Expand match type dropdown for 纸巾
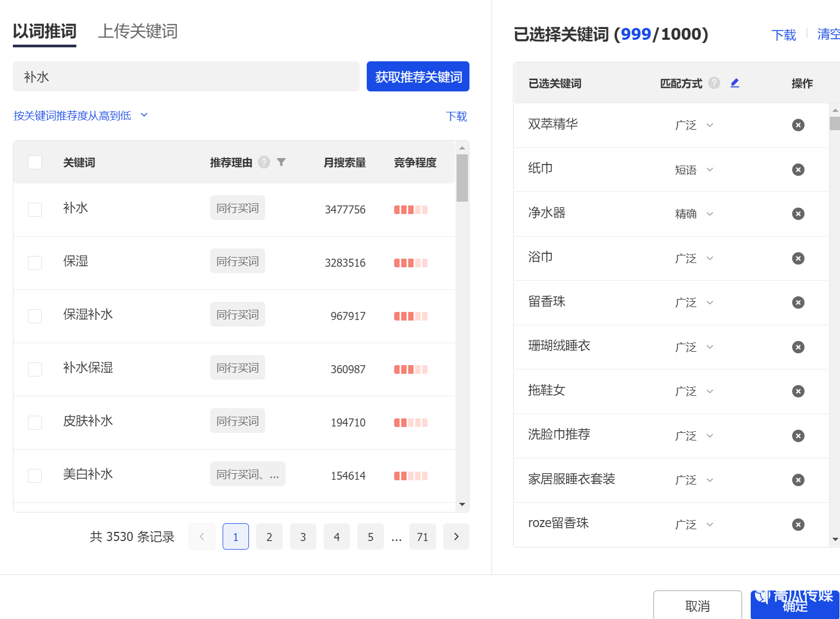The height and width of the screenshot is (619, 840). [694, 169]
